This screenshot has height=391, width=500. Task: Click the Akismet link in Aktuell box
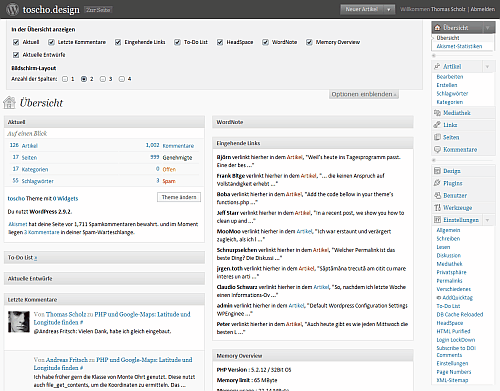[17, 224]
